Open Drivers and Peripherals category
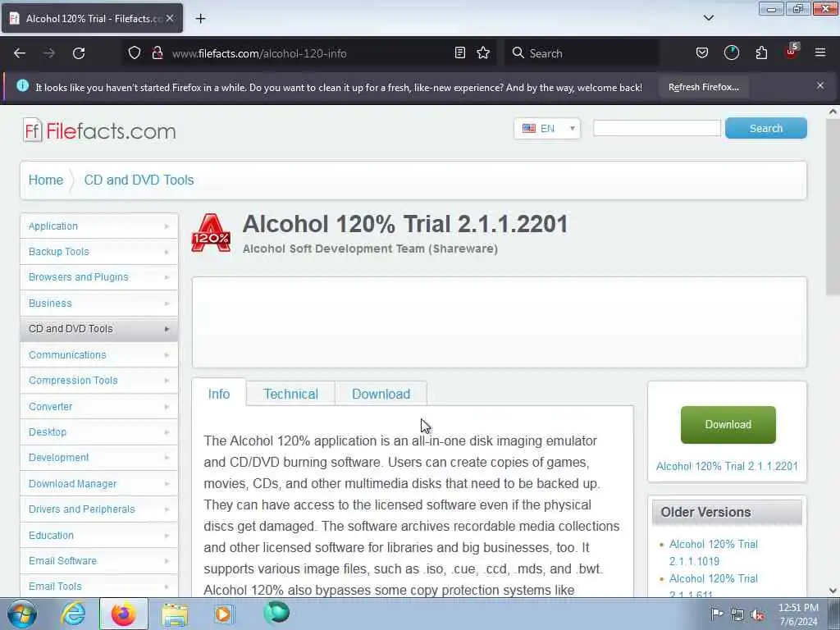The width and height of the screenshot is (840, 630). pos(99,509)
